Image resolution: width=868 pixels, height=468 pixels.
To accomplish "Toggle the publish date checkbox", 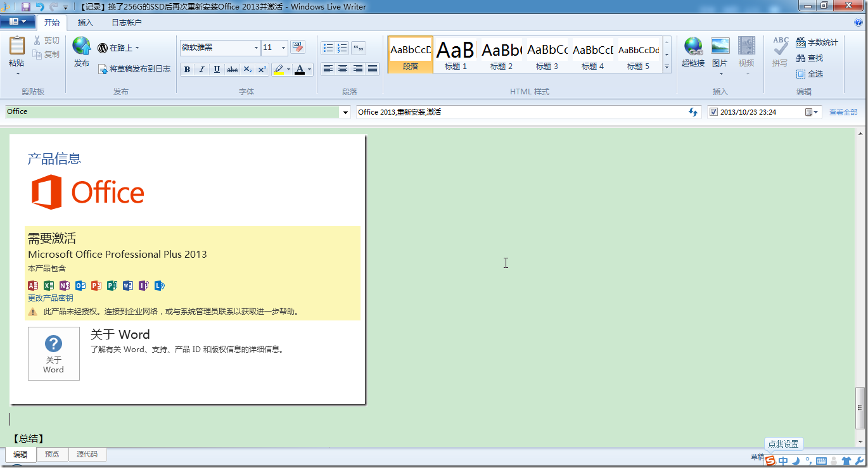I will (714, 112).
